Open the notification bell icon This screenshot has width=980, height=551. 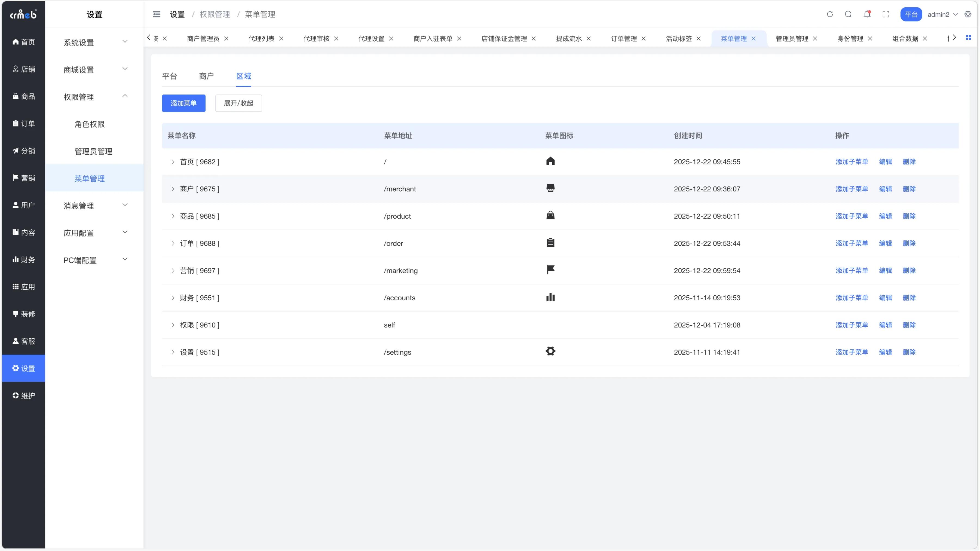tap(867, 14)
